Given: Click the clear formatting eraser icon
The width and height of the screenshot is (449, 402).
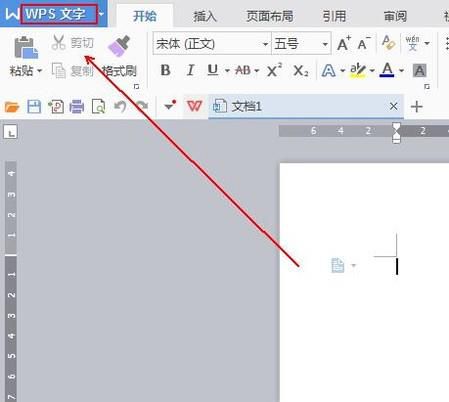Looking at the screenshot, I should click(x=388, y=43).
